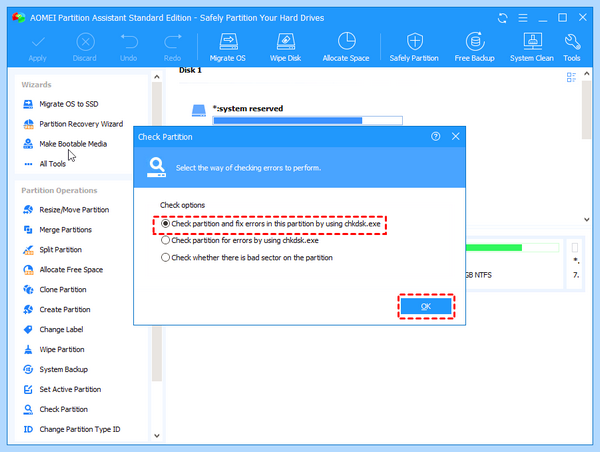Screen dimensions: 600x452
Task: Choose the Split Partition operation
Action: coord(60,250)
